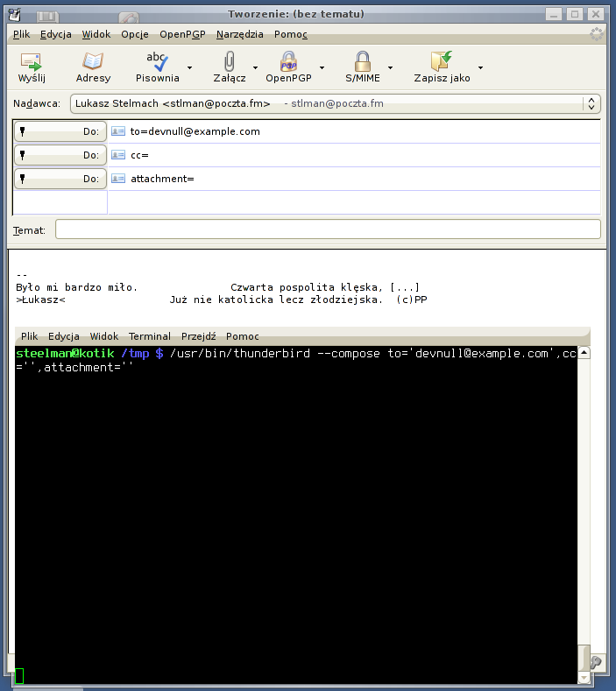This screenshot has height=691, width=616.
Task: Run Pisownia spell check
Action: coord(157,61)
